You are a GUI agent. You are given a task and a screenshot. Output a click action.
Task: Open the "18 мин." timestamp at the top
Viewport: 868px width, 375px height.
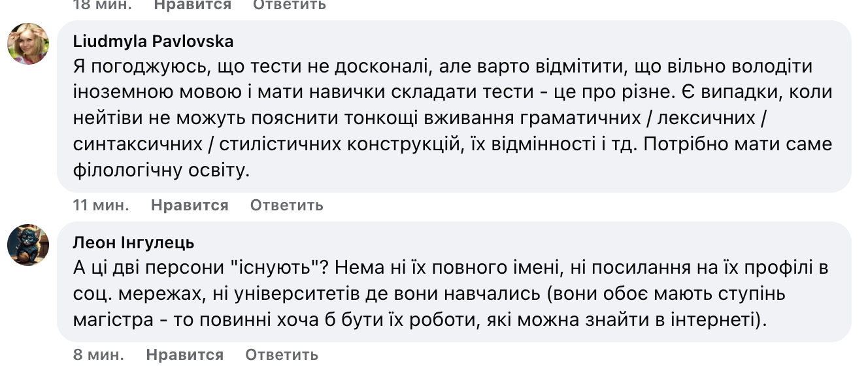[102, 5]
